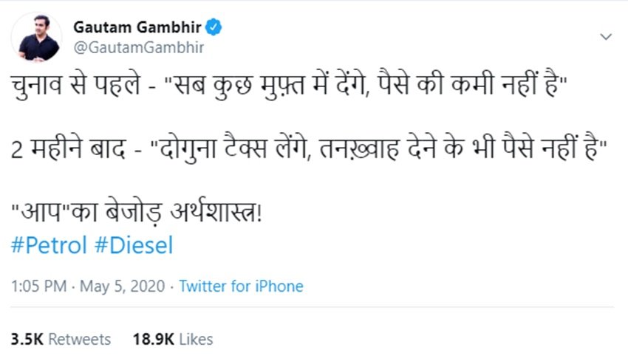Open the #Petrol hashtag
Screen dimensions: 628x364
pyautogui.click(x=49, y=245)
